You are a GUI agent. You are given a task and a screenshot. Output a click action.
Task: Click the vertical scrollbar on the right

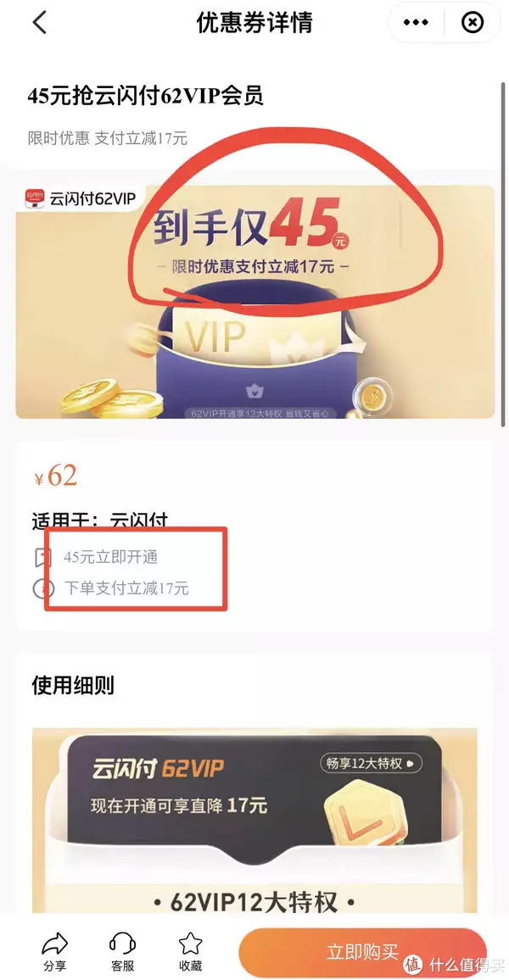tap(503, 253)
